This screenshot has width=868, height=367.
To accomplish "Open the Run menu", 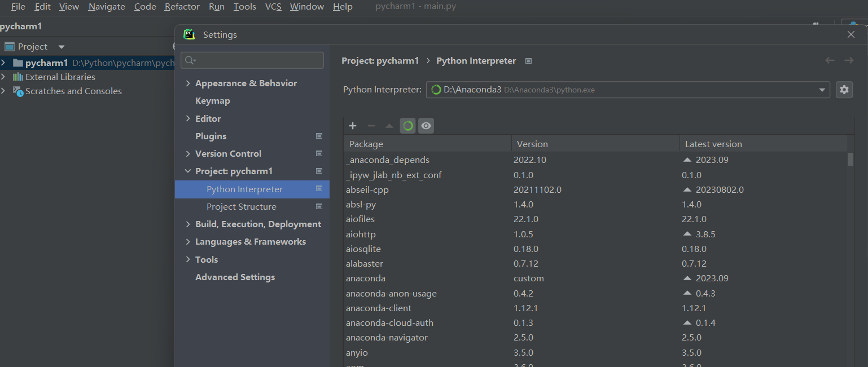I will [217, 7].
